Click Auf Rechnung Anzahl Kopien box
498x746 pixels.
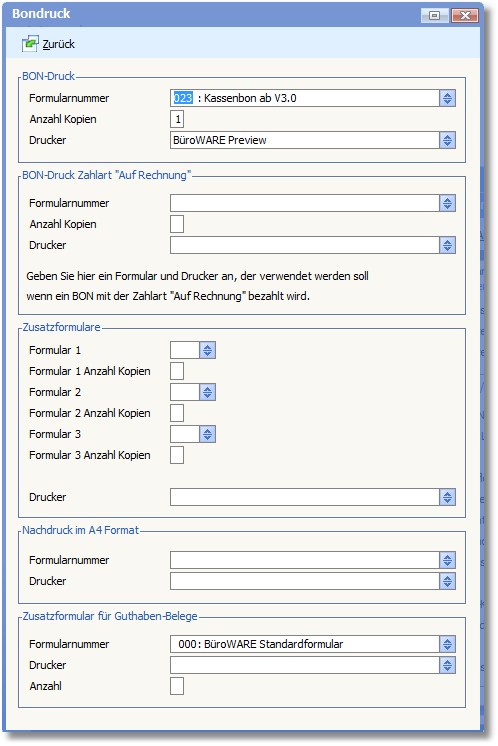(177, 224)
